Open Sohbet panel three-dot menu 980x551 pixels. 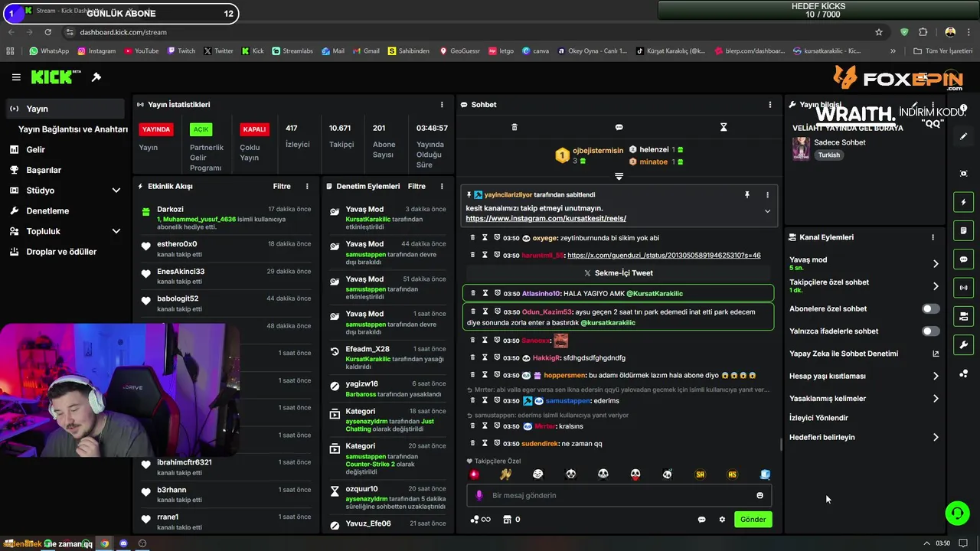pos(770,105)
